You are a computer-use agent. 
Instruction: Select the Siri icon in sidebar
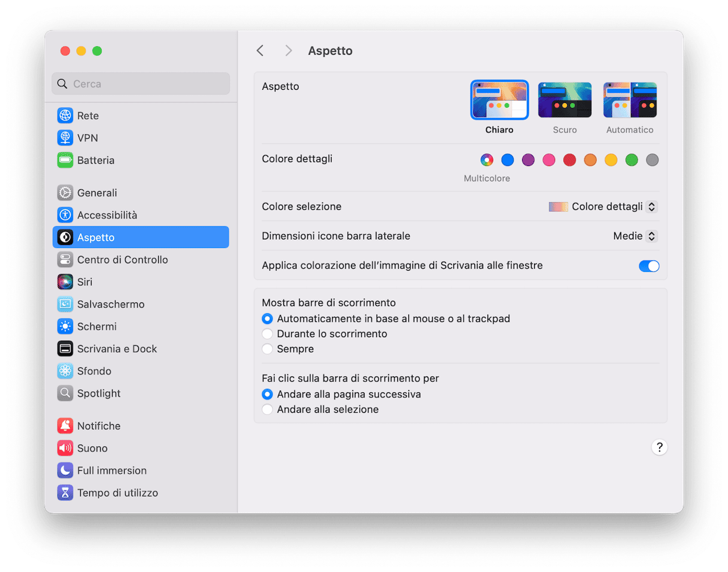65,282
